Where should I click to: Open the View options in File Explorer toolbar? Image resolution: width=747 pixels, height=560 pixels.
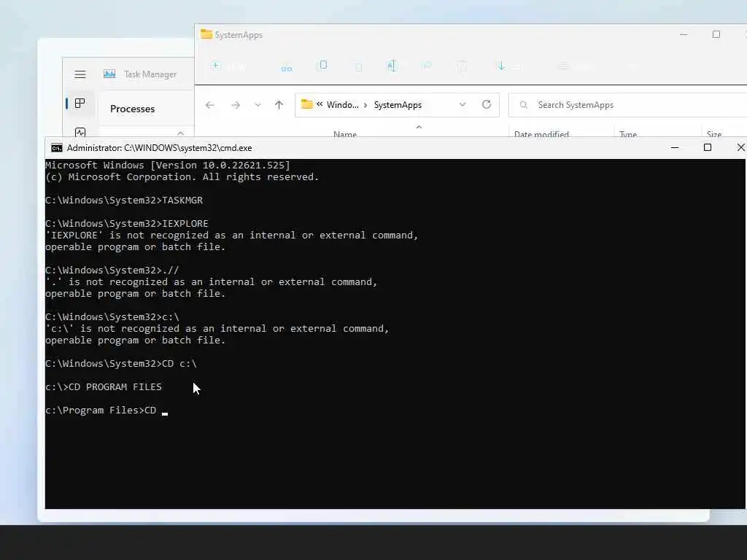point(576,66)
